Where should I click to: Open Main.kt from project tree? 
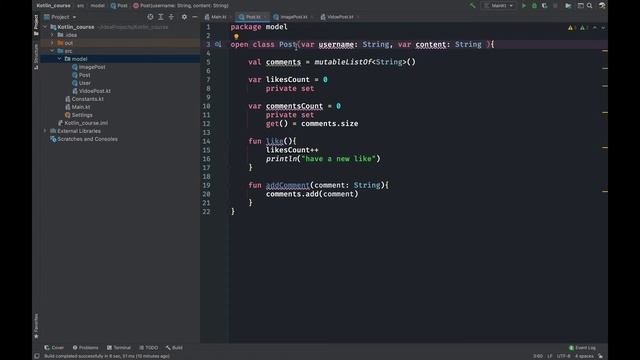(x=78, y=107)
